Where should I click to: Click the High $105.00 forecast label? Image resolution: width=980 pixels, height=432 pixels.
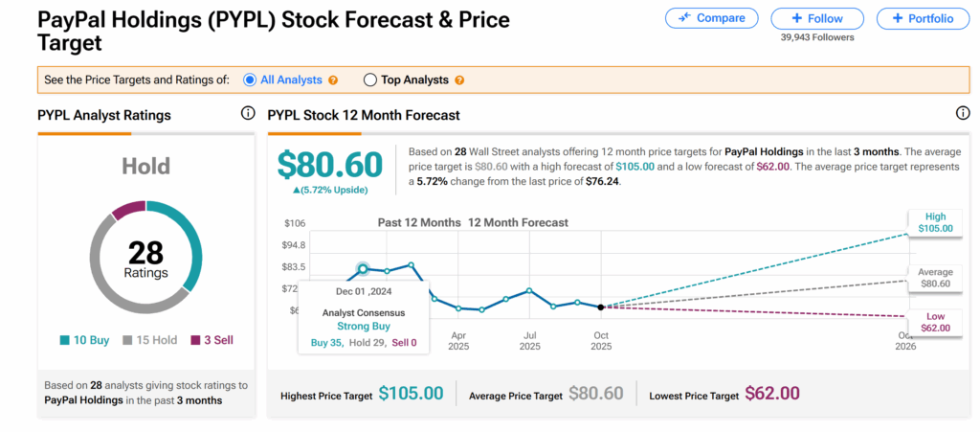coord(935,223)
